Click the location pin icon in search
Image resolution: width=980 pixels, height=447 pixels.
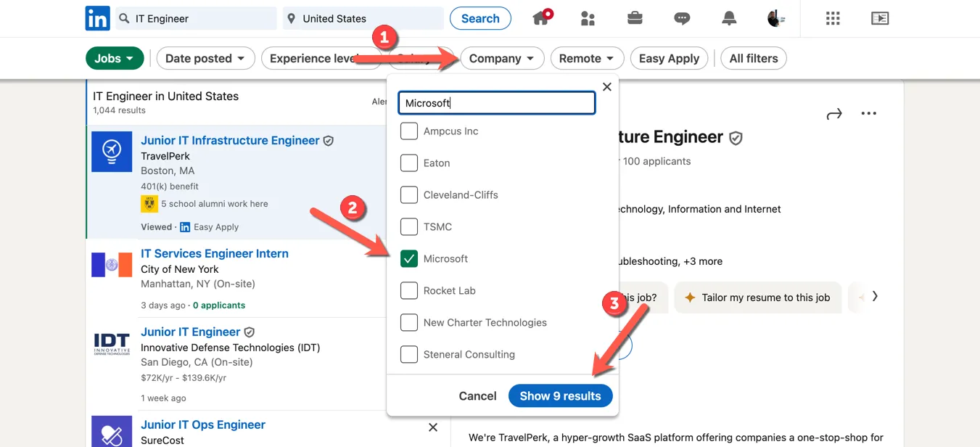[x=291, y=18]
